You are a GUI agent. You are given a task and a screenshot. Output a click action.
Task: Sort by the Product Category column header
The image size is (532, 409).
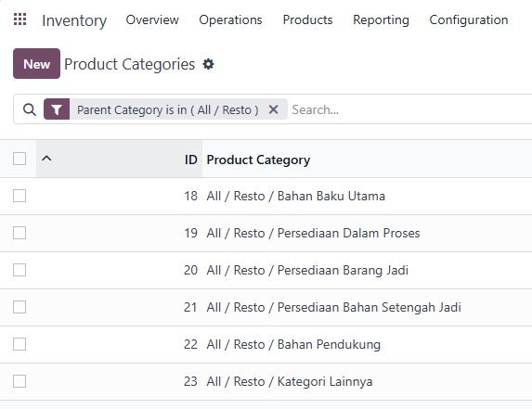click(258, 160)
